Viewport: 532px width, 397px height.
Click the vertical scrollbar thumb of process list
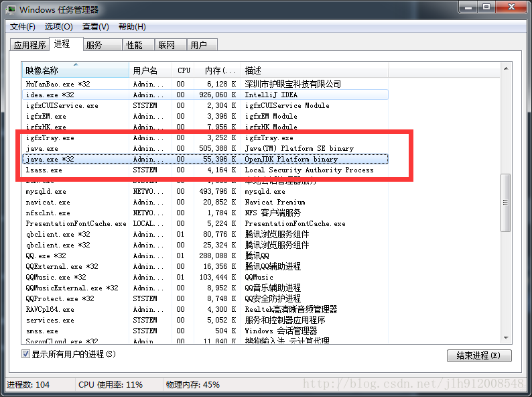[506, 203]
